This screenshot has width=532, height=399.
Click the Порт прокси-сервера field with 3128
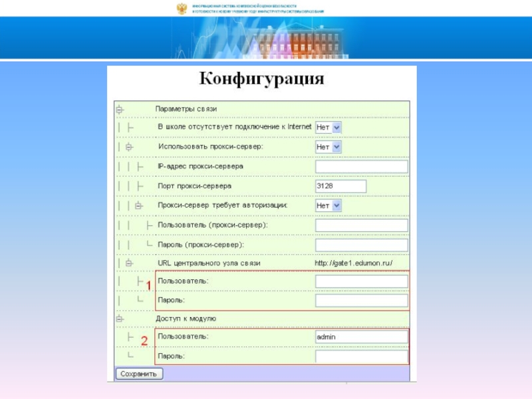pos(340,186)
